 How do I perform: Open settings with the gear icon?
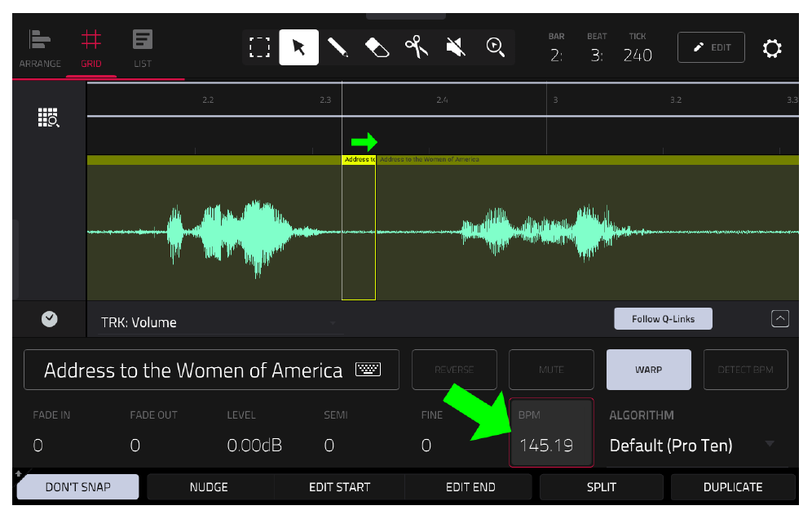(772, 48)
